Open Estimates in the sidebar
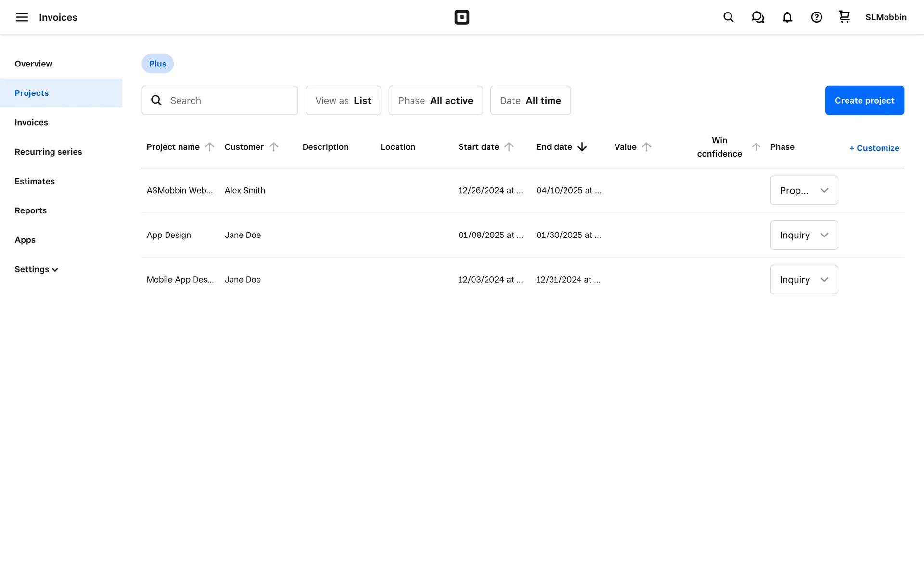Viewport: 924px width, 578px height. pyautogui.click(x=35, y=181)
